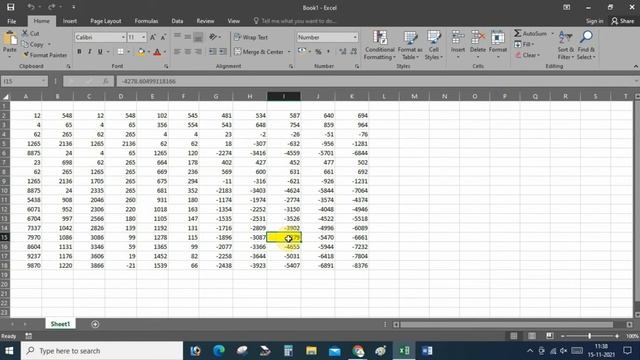Click the Name Box showing I15
The width and height of the screenshot is (640, 360).
[24, 81]
